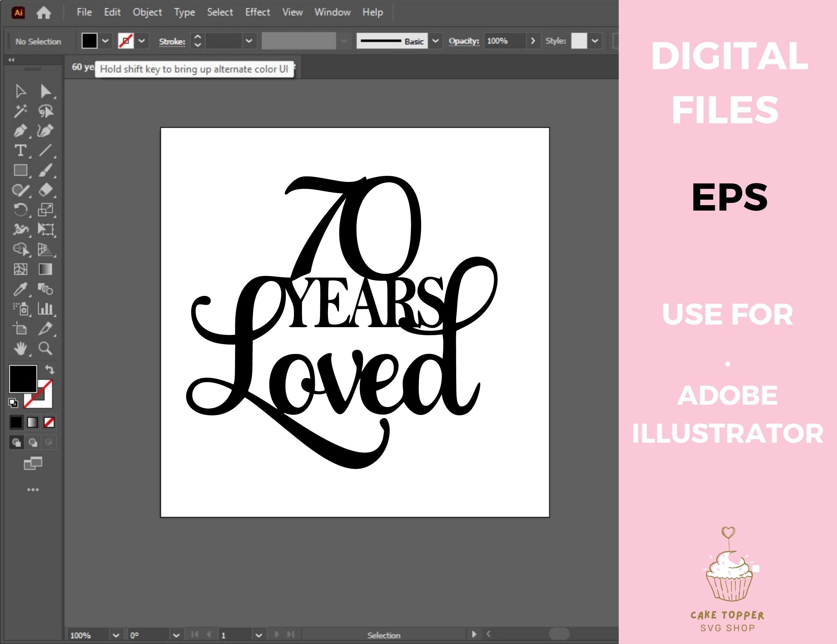Choose the Rectangle tool
The height and width of the screenshot is (644, 837).
(20, 170)
